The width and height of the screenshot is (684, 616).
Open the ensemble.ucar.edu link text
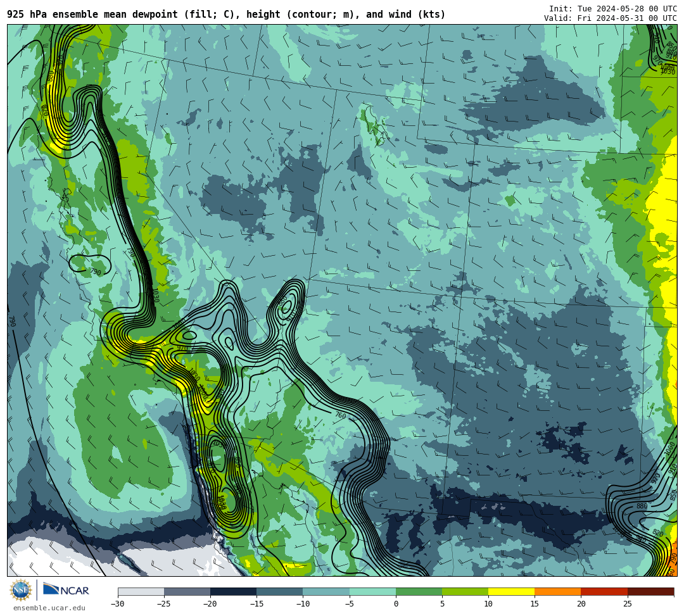click(x=49, y=608)
